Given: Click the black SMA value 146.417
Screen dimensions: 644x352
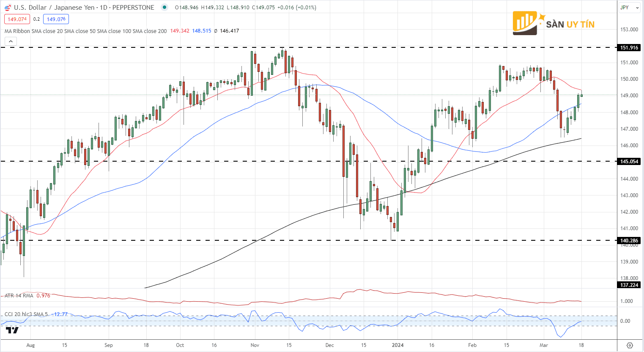Looking at the screenshot, I should (230, 31).
